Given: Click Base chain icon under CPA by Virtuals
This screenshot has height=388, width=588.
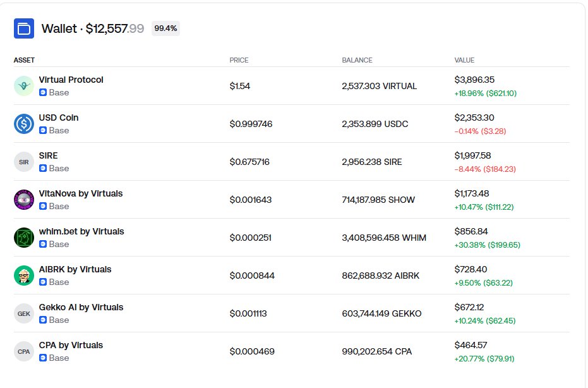Looking at the screenshot, I should pos(43,358).
